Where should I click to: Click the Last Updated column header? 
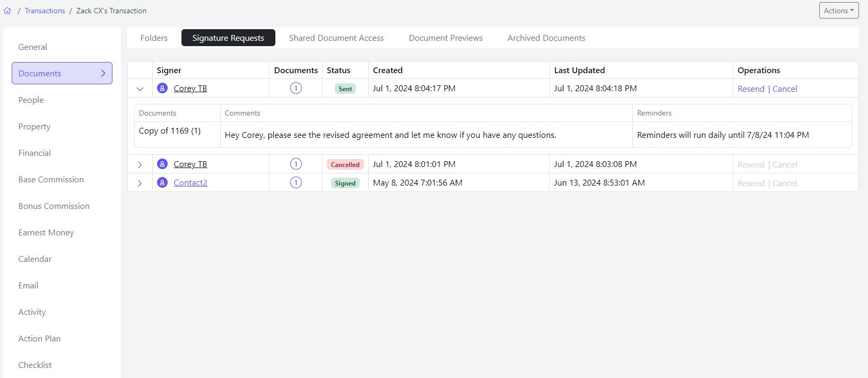tap(579, 70)
